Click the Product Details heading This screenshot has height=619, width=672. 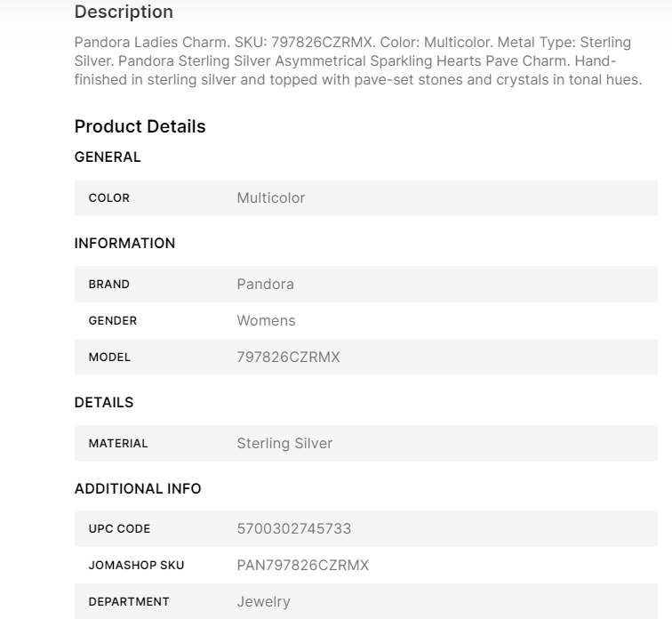(x=140, y=126)
